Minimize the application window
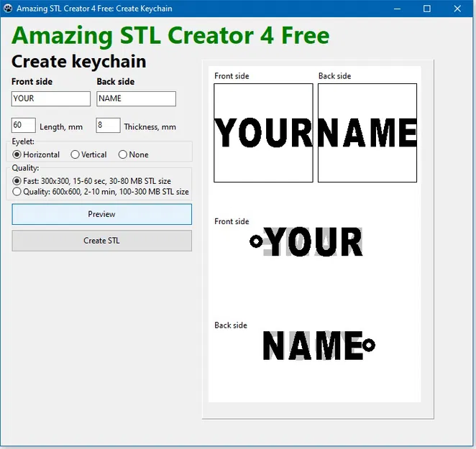The image size is (476, 449). click(x=397, y=9)
